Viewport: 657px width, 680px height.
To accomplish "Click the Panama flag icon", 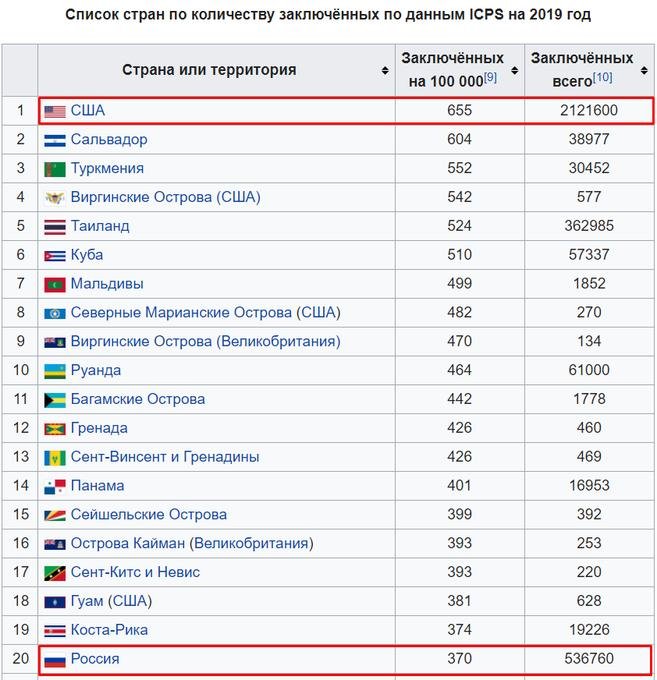I will 55,487.
